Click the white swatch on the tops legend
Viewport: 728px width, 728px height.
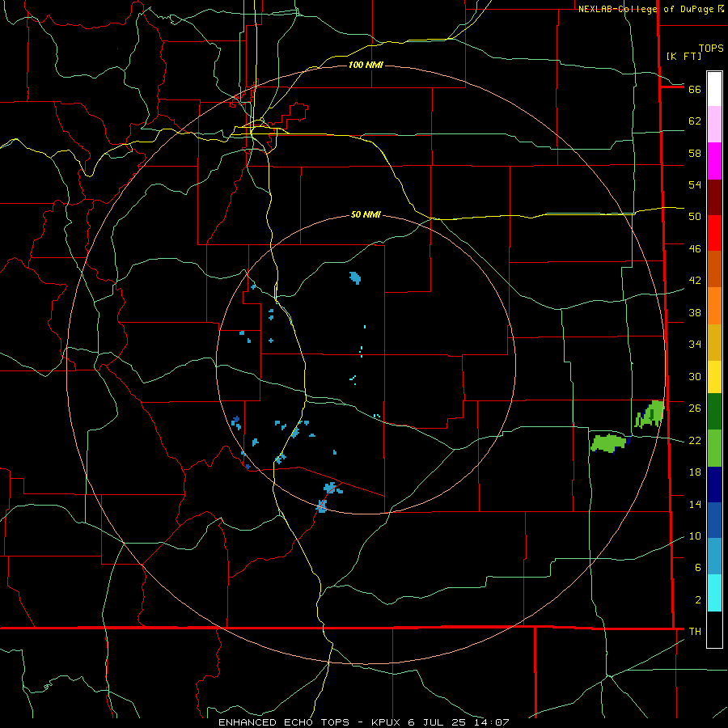[714, 89]
